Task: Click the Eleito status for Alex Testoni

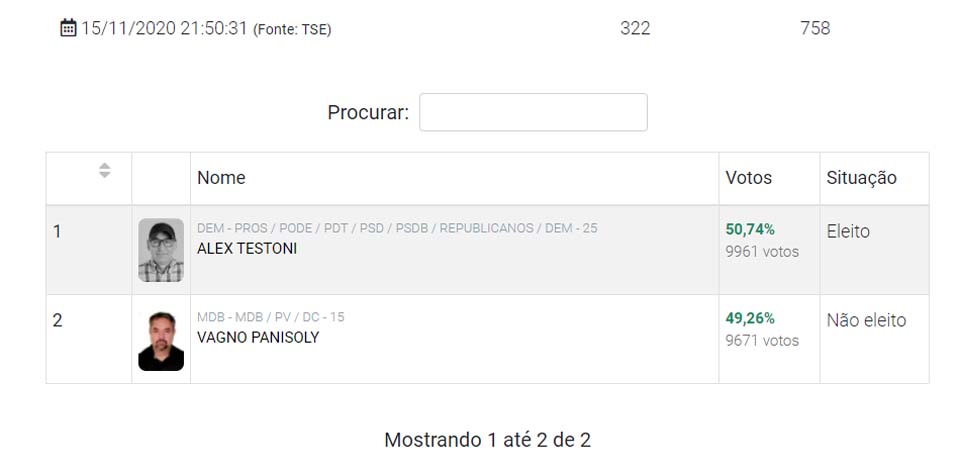Action: [x=848, y=231]
